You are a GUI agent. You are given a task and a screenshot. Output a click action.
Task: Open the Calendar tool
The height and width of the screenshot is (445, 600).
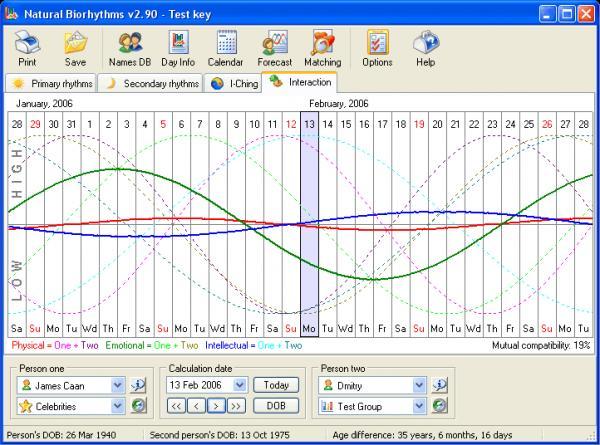point(226,49)
